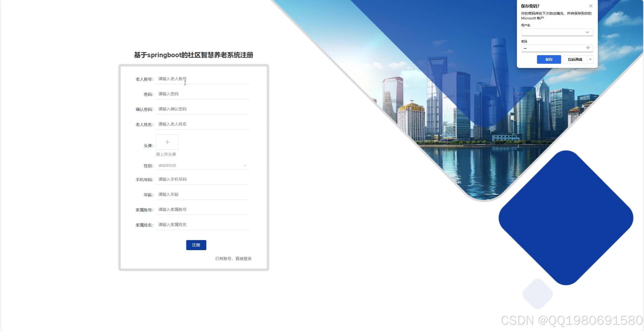
Task: Click the 请上传头像 upload avatar area
Action: 166,154
